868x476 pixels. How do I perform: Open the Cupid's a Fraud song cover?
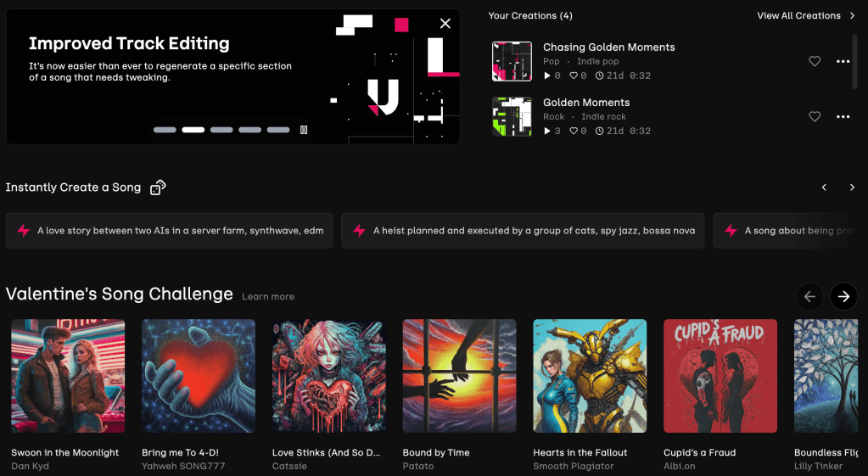coord(720,376)
